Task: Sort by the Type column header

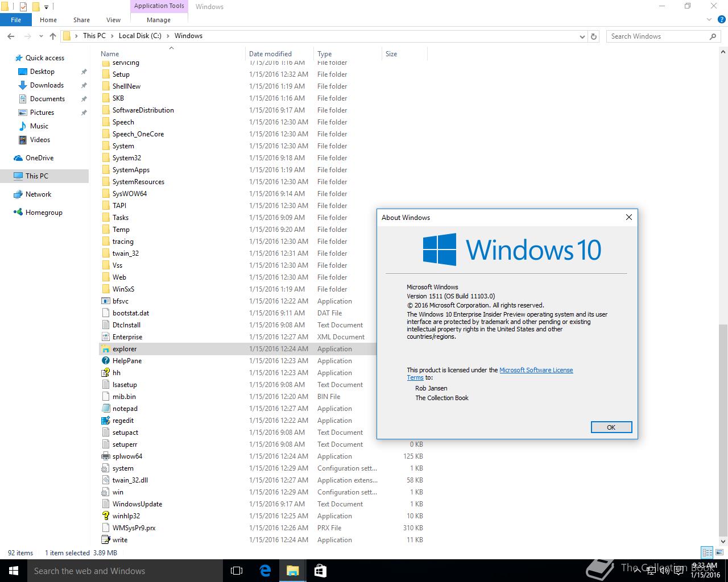Action: click(x=348, y=54)
